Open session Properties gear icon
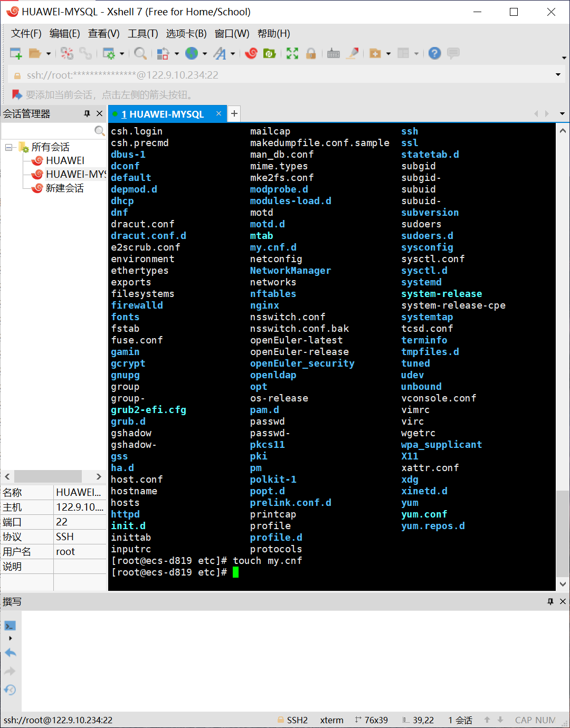Image resolution: width=570 pixels, height=728 pixels. click(109, 53)
